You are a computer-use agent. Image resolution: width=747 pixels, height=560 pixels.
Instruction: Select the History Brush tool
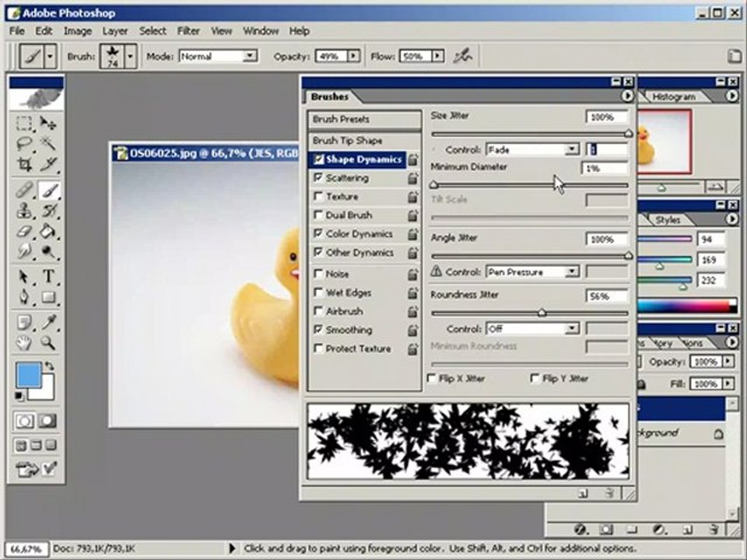[x=48, y=210]
